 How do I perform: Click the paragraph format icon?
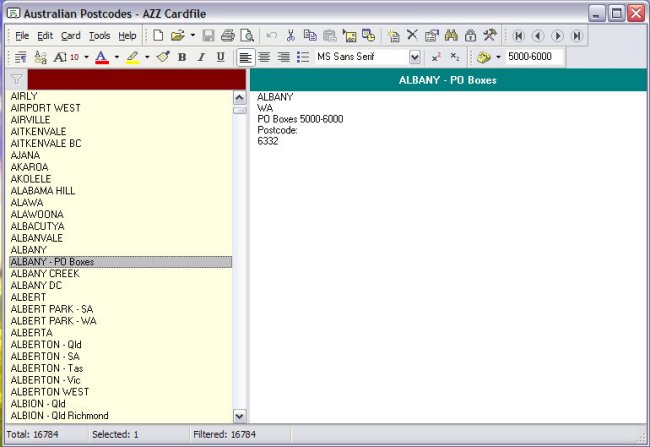20,57
